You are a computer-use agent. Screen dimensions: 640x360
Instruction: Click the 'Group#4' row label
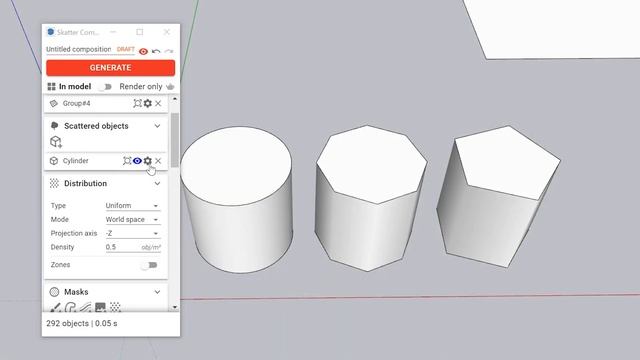tap(76, 104)
